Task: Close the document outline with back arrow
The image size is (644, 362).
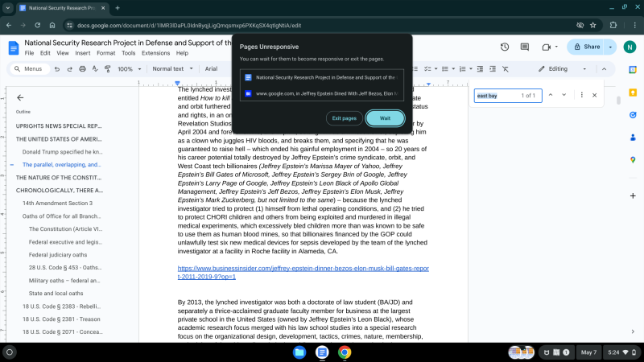Action: (x=20, y=97)
